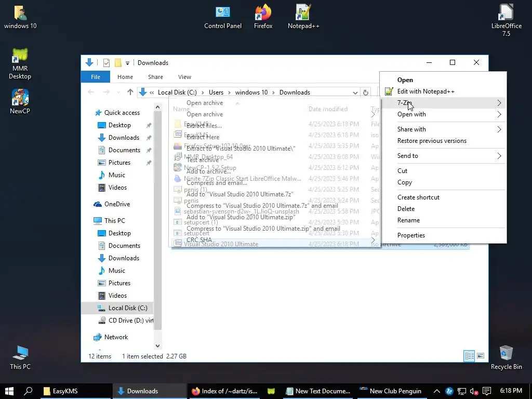Choose Delete in the context menu
Image resolution: width=532 pixels, height=399 pixels.
pos(443,209)
